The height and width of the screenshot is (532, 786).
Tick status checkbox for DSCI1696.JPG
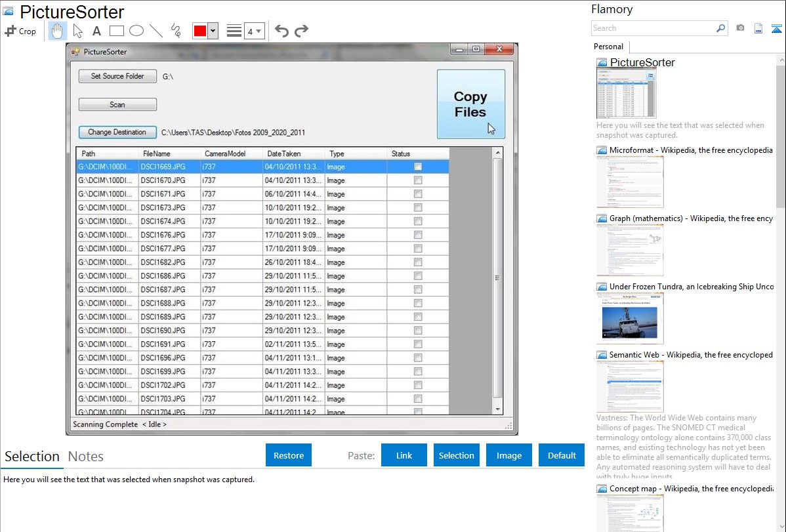point(418,358)
